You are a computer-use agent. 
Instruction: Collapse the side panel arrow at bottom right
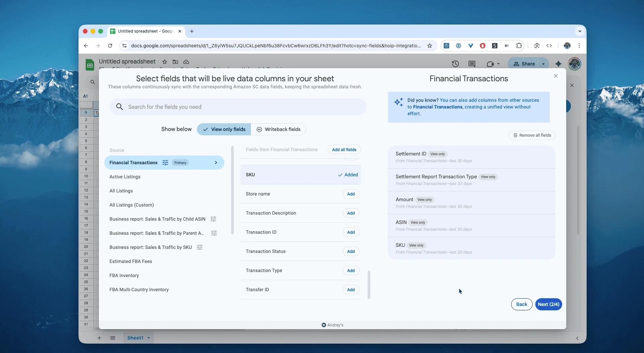pyautogui.click(x=577, y=338)
